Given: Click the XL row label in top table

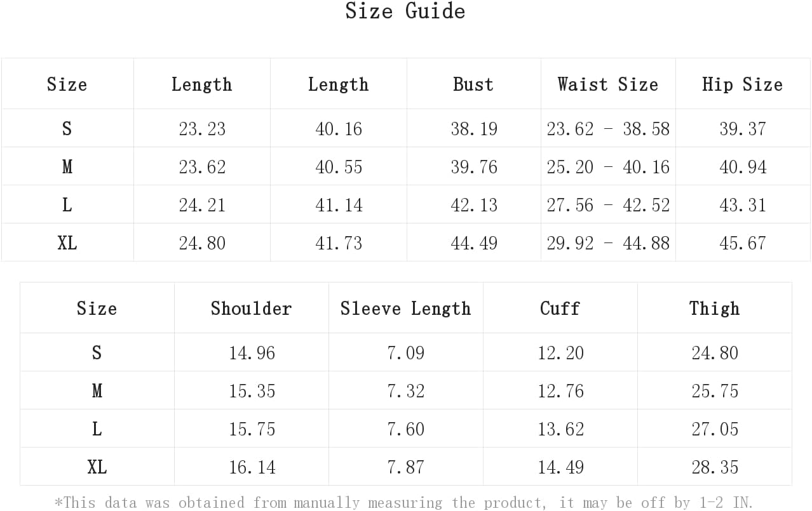Looking at the screenshot, I should [67, 243].
